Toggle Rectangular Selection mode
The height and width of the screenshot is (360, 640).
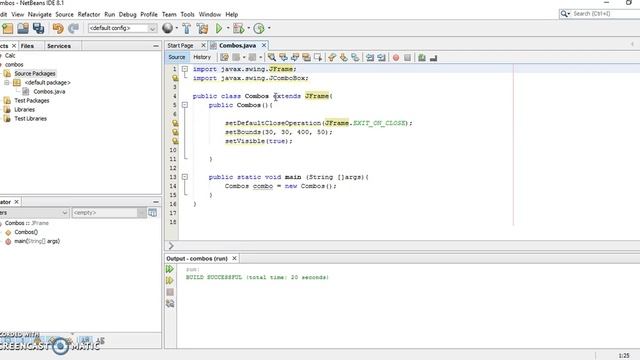(318, 58)
